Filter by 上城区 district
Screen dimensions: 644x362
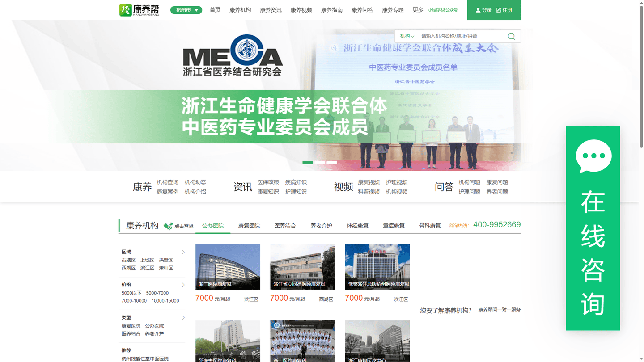(x=147, y=260)
